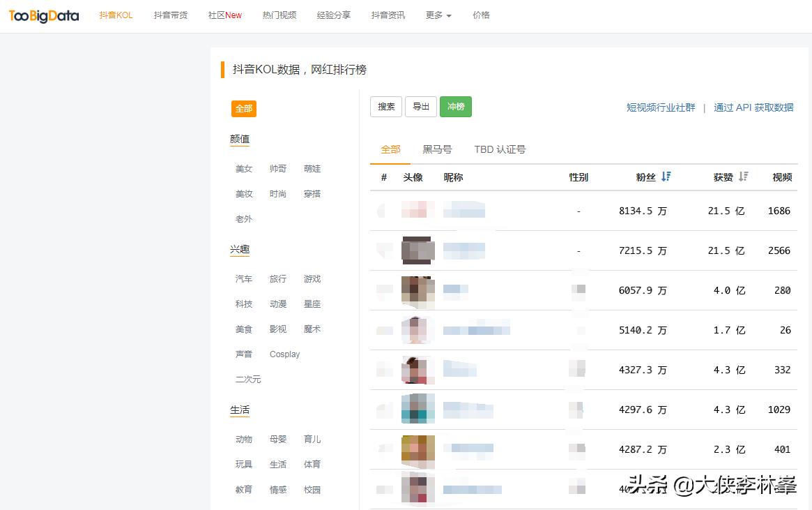Select the 动物 category under 生活
Viewport: 812px width, 510px height.
243,439
